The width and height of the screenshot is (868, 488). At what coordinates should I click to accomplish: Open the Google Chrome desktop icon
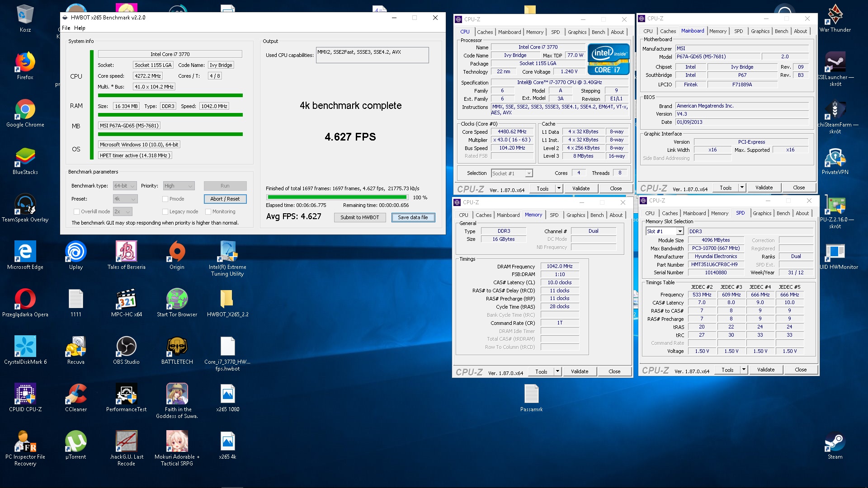tap(25, 113)
